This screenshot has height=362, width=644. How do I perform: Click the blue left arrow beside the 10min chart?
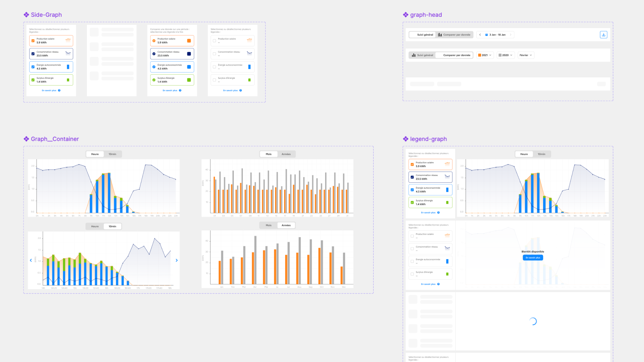[31, 260]
